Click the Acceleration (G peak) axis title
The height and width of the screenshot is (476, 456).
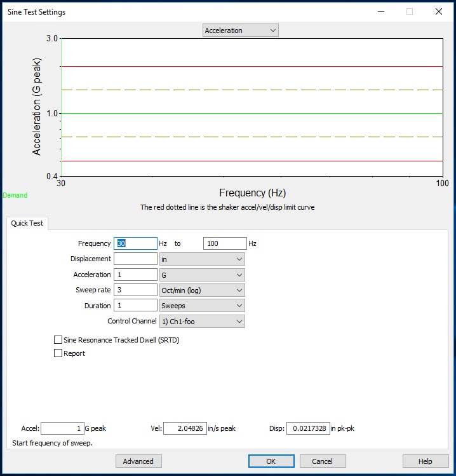36,107
